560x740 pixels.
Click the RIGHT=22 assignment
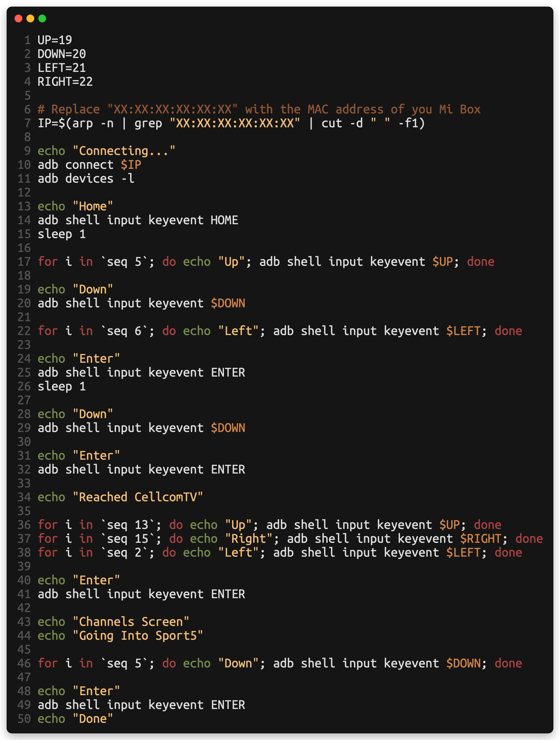point(65,82)
